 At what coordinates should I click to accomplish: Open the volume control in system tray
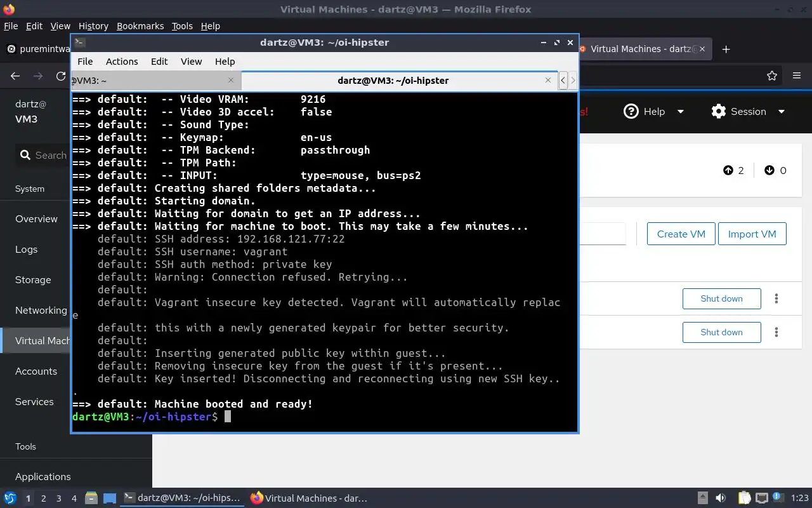pyautogui.click(x=721, y=498)
